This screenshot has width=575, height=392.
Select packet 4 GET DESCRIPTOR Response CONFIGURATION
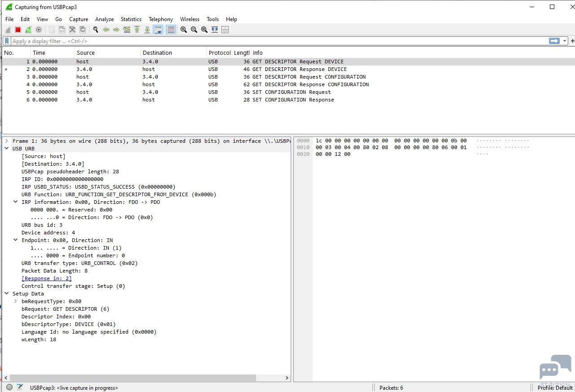point(288,84)
